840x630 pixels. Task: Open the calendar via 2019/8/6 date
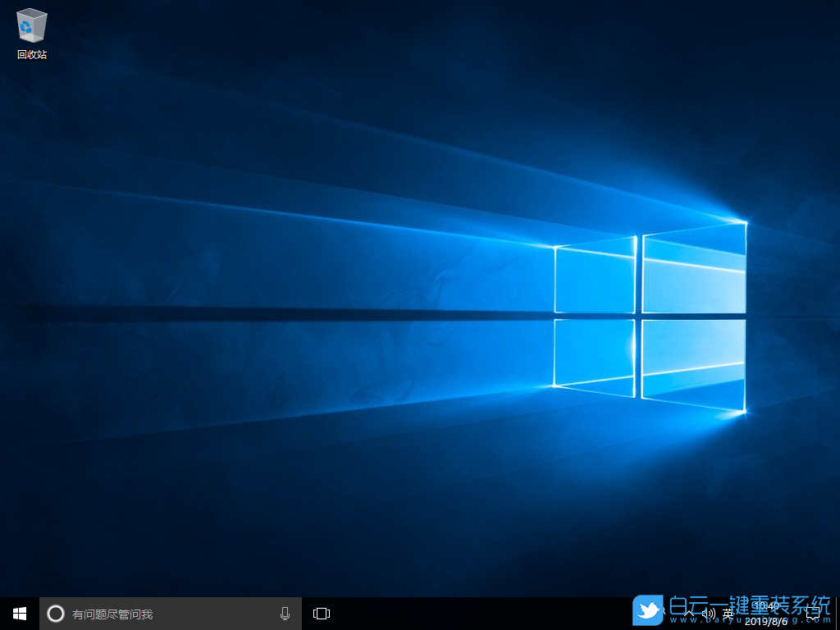765,621
